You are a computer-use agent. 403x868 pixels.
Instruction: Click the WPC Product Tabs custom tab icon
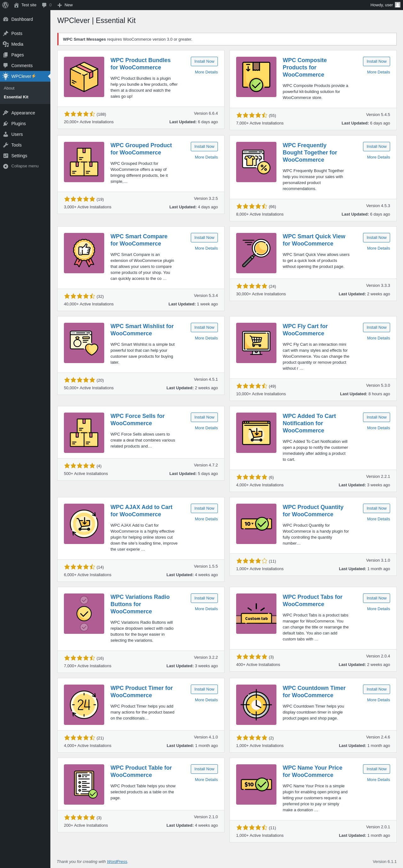[256, 614]
